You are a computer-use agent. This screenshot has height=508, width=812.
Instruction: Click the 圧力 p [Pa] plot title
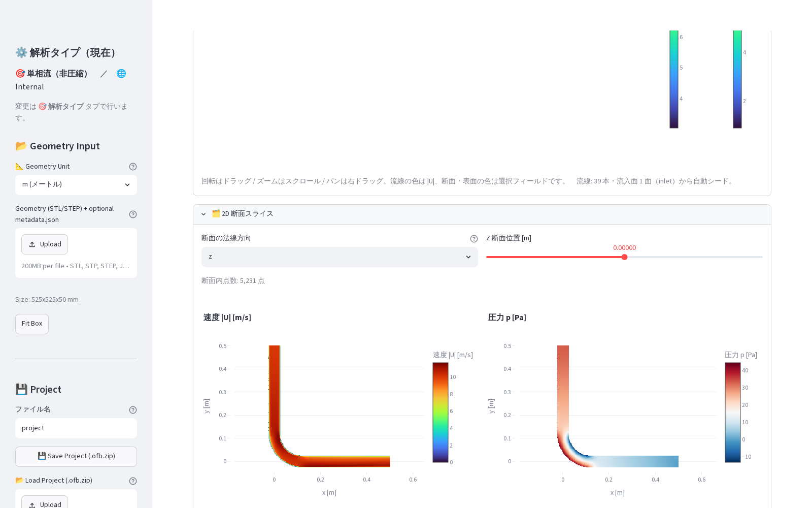[x=507, y=317]
